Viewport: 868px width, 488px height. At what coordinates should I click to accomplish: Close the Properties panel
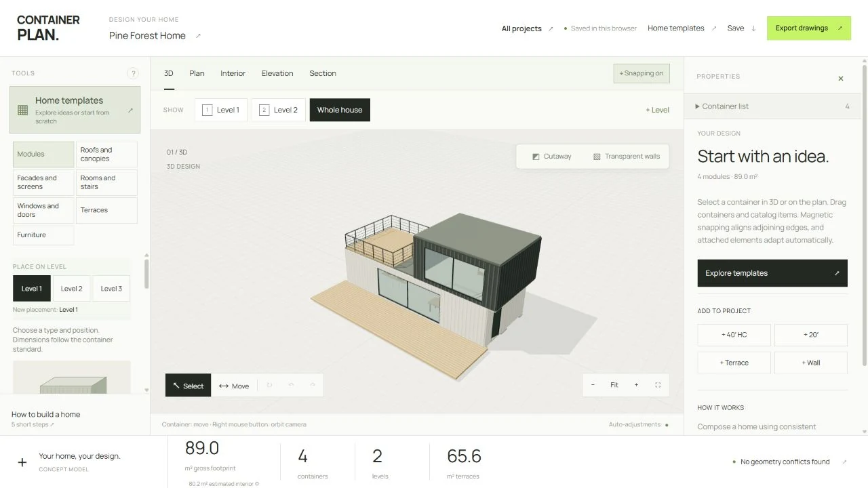pos(841,79)
